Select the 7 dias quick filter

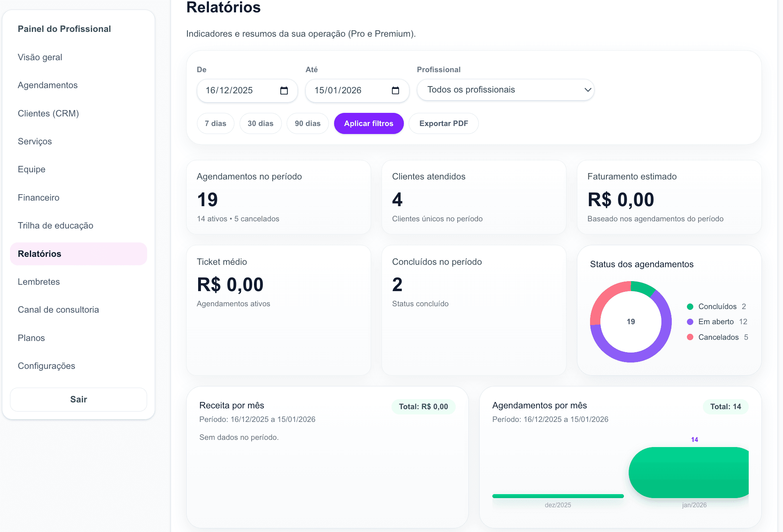tap(215, 124)
